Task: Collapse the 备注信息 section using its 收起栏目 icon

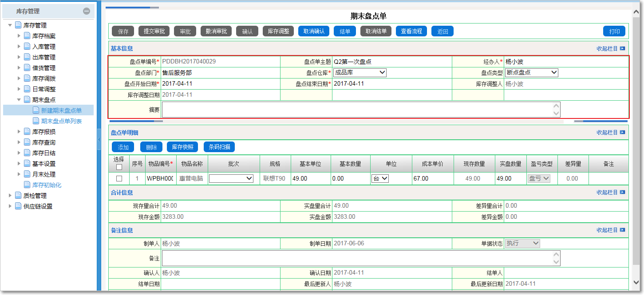Action: (x=623, y=230)
